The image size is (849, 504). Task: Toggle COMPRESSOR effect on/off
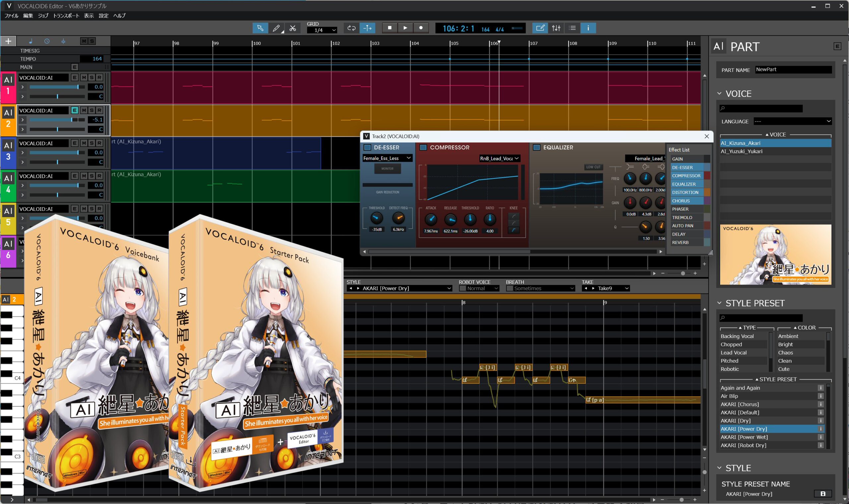click(x=423, y=147)
